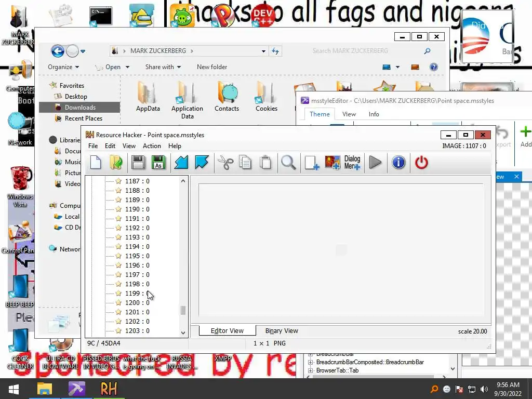
Task: Select tree item 1196 : 0
Action: [137, 265]
